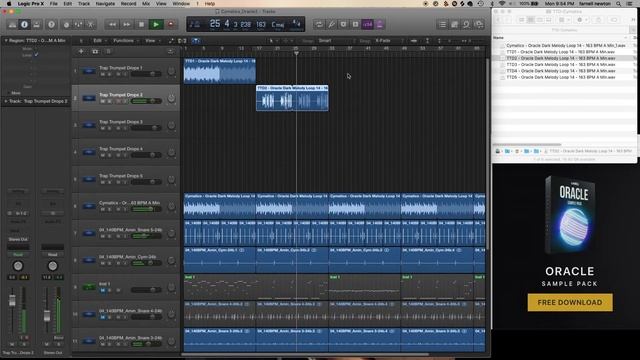Select the TT01 audio region on track 1

[220, 71]
